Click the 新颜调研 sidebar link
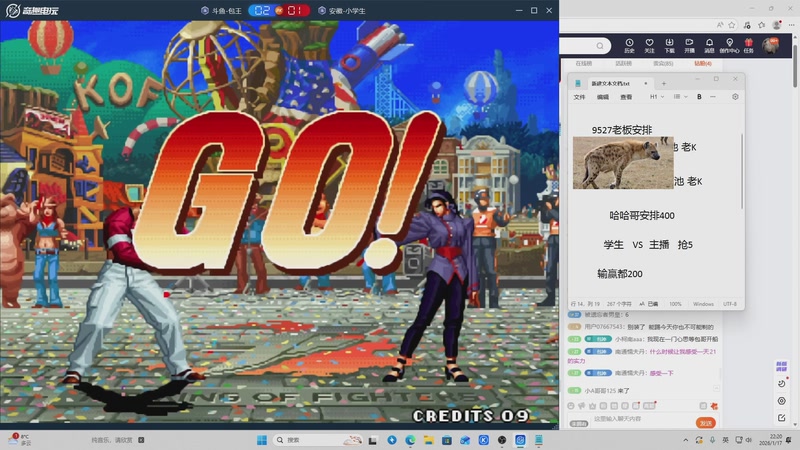800x450 pixels. 782,366
